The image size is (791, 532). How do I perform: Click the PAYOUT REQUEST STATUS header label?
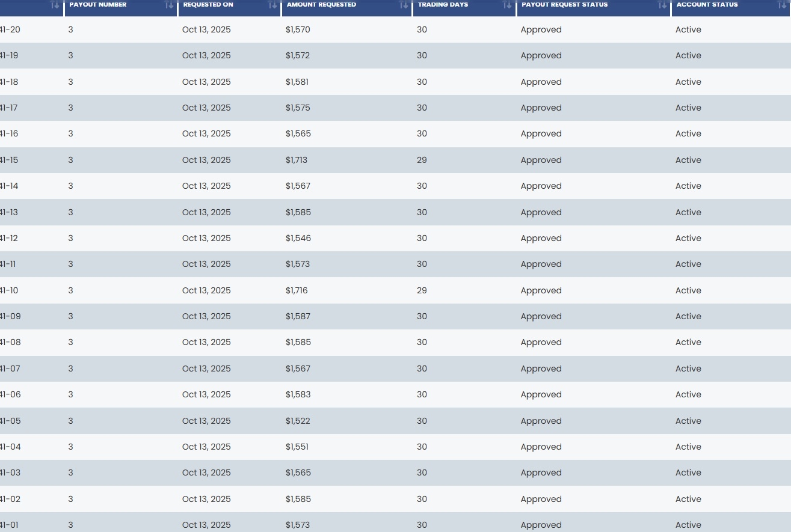coord(565,4)
